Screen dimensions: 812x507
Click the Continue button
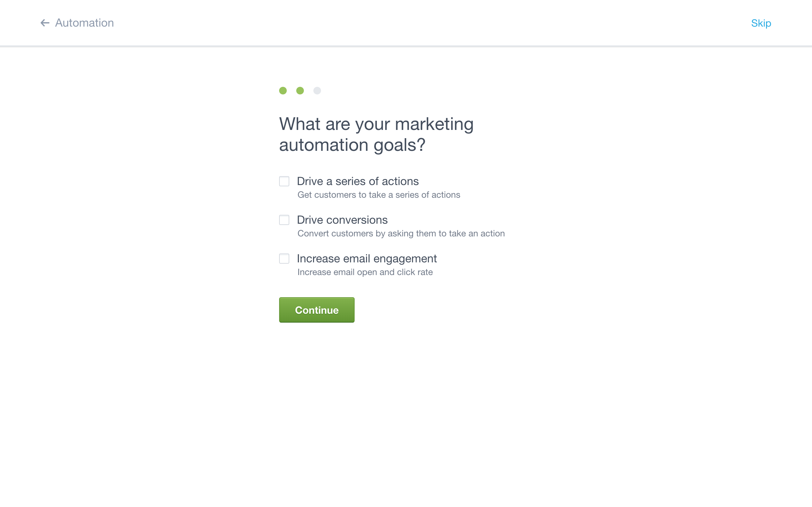coord(317,310)
